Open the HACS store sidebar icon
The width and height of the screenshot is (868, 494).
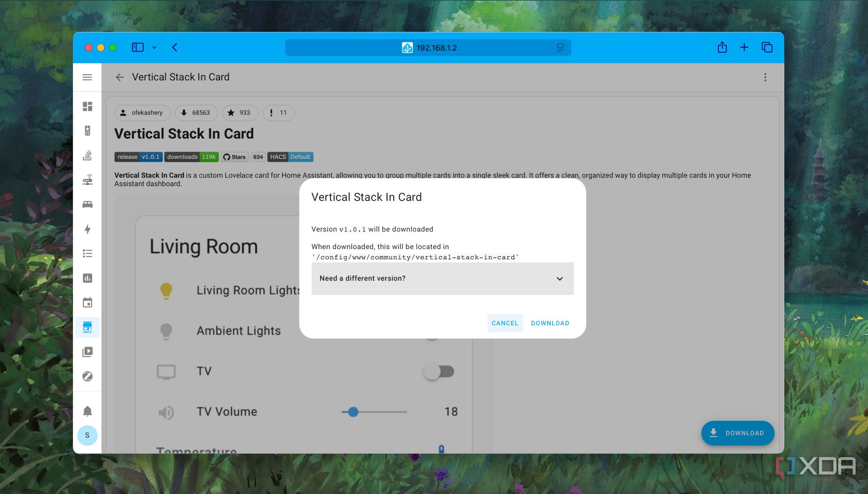click(87, 327)
